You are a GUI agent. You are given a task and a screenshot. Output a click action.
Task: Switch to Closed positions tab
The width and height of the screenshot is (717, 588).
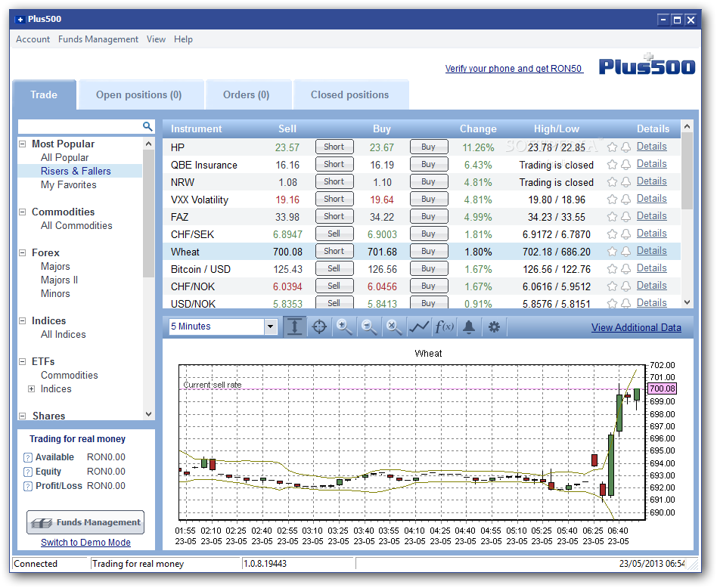[x=350, y=94]
